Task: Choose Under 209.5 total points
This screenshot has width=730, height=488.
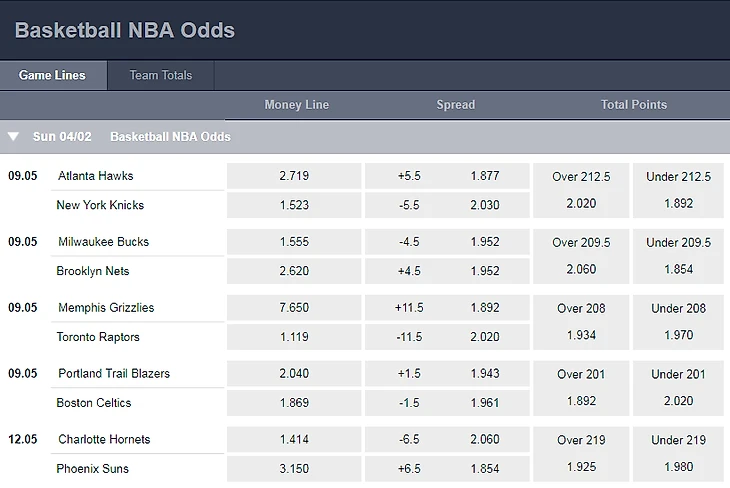Action: pos(678,256)
